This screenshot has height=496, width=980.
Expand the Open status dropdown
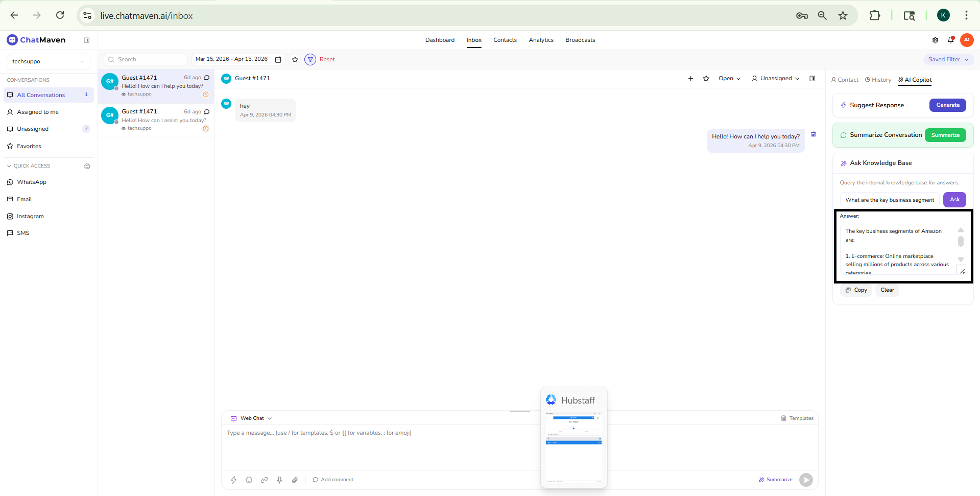(x=729, y=79)
